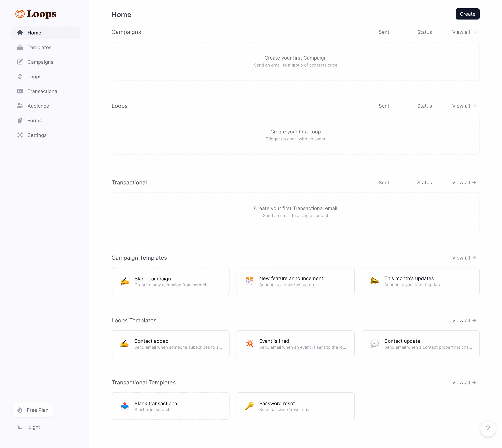Click the explosion icon on Event is fired
Image resolution: width=502 pixels, height=448 pixels.
249,344
